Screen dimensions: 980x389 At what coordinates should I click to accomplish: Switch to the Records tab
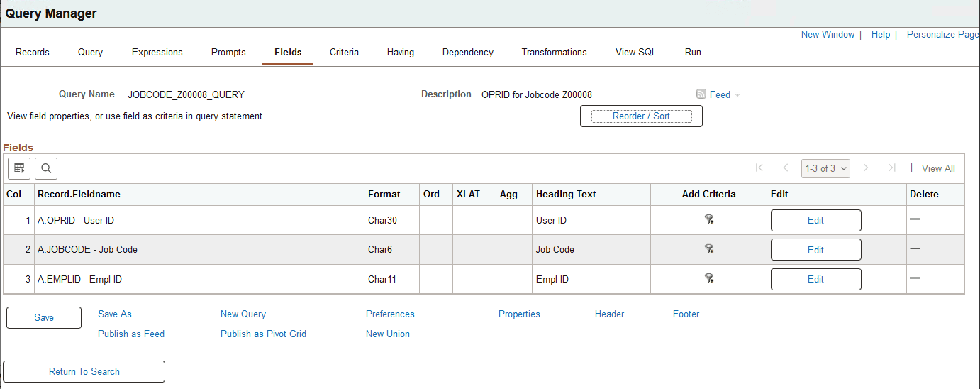pyautogui.click(x=33, y=53)
